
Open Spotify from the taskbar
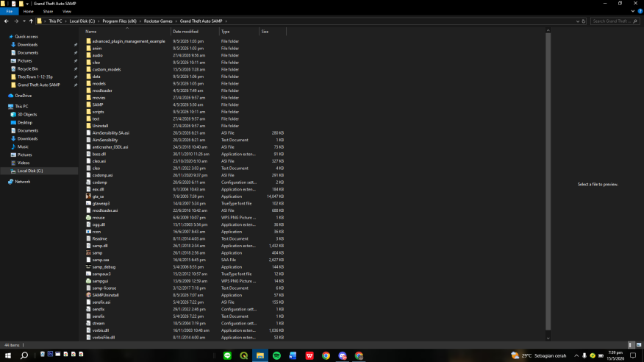[x=276, y=355]
